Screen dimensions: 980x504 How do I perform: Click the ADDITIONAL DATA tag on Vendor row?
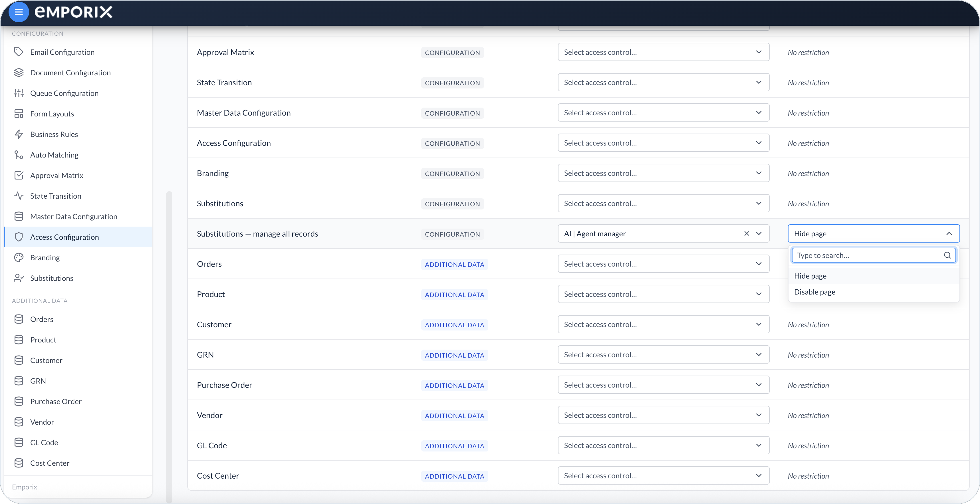(x=454, y=415)
